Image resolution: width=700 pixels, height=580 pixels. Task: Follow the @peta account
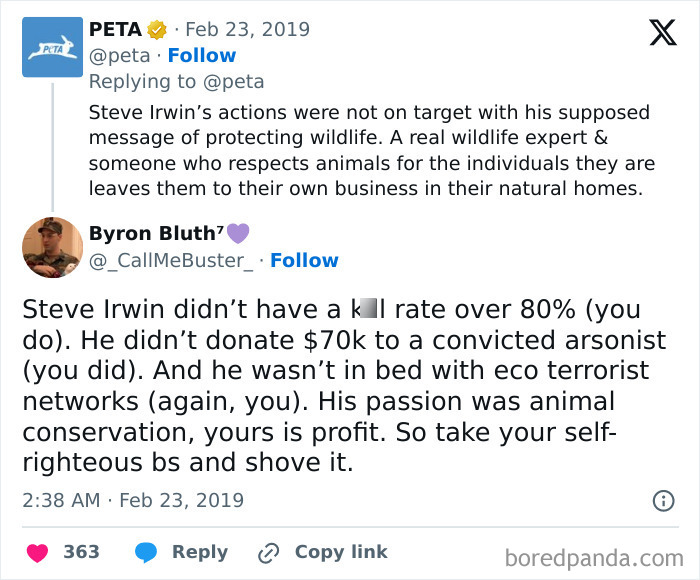[x=202, y=56]
